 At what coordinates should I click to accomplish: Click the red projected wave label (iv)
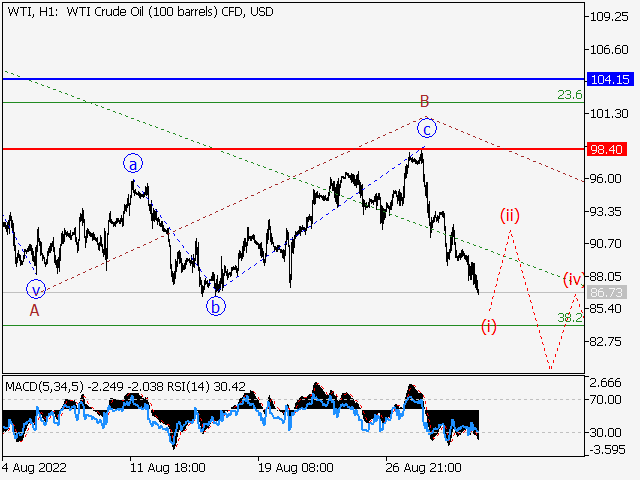point(574,280)
